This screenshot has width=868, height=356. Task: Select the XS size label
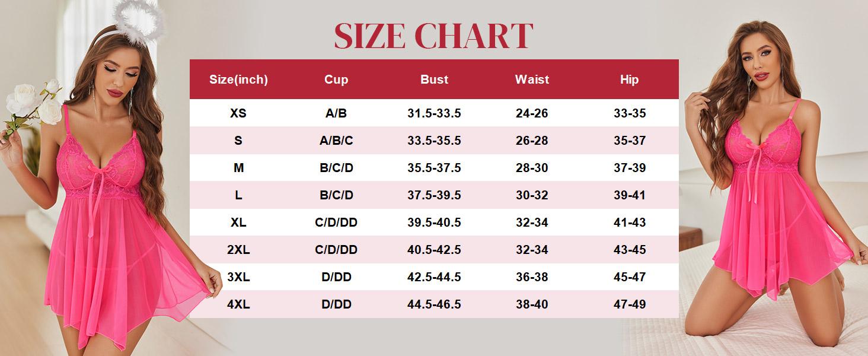(x=238, y=113)
